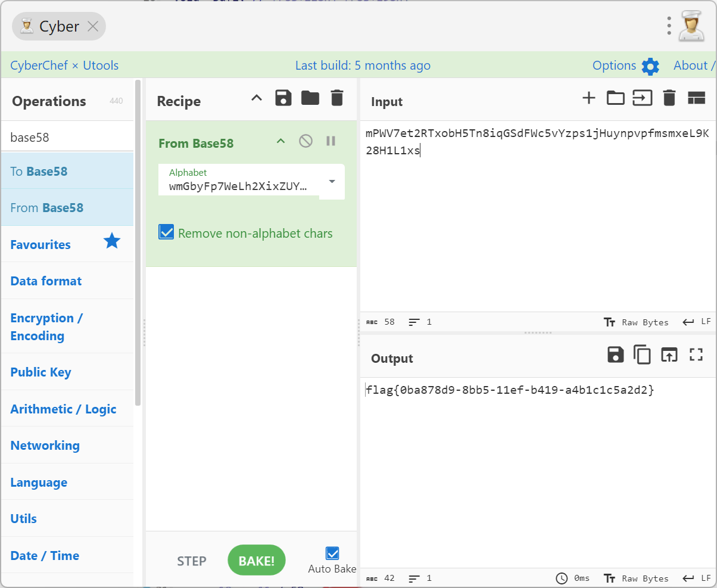Click the decoded flag in the output
The height and width of the screenshot is (588, 717).
pyautogui.click(x=510, y=391)
